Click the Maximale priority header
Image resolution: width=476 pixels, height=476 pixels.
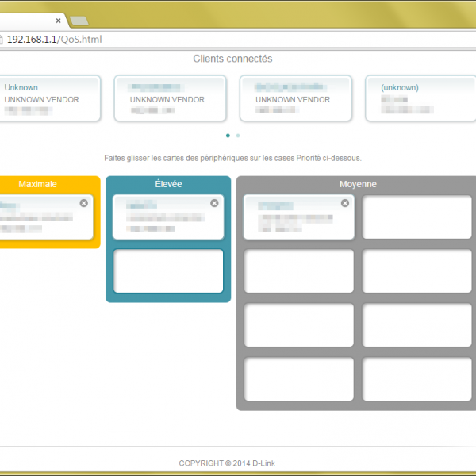38,184
